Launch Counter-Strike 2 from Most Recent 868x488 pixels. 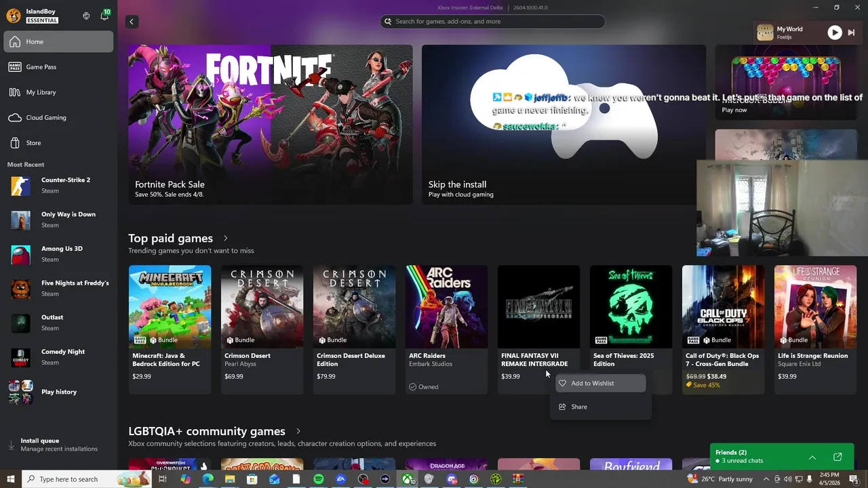[x=58, y=185]
